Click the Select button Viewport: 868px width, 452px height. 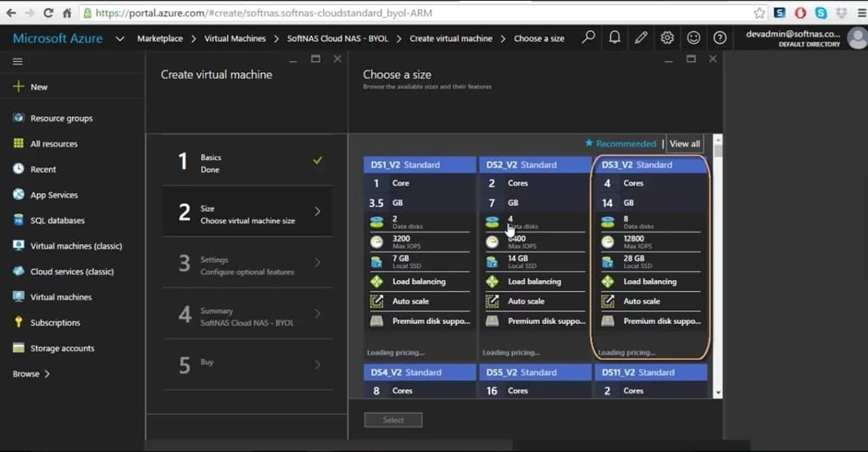pyautogui.click(x=393, y=420)
